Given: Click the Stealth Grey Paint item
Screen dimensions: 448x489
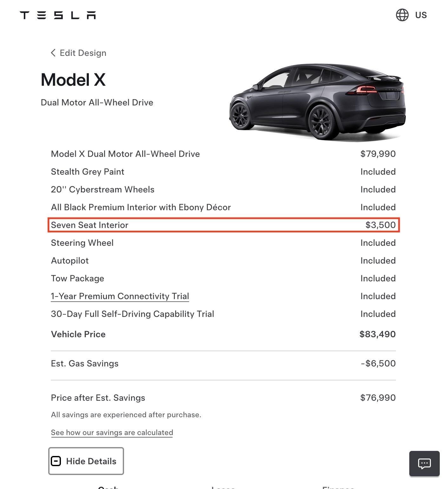Looking at the screenshot, I should [88, 171].
